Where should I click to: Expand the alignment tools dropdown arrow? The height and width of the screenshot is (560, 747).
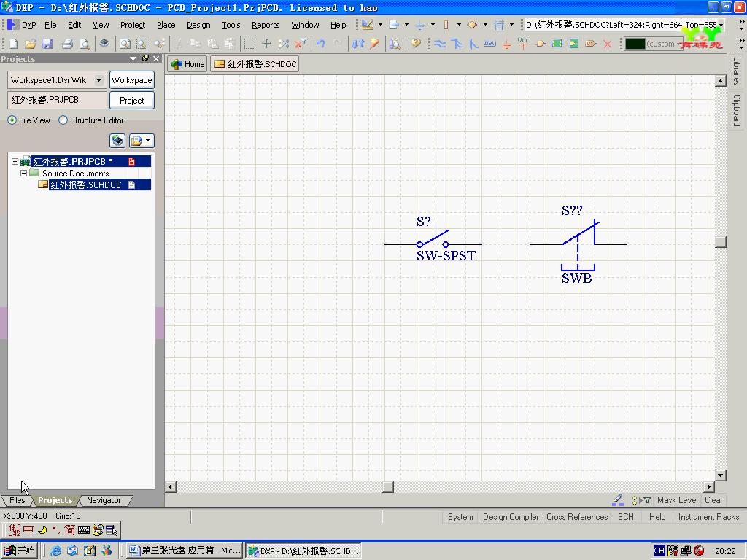[406, 25]
